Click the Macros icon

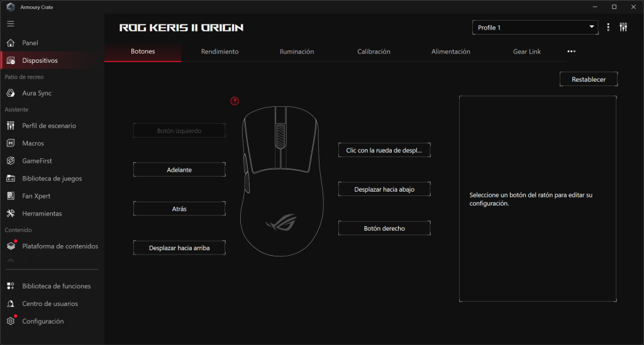(11, 143)
